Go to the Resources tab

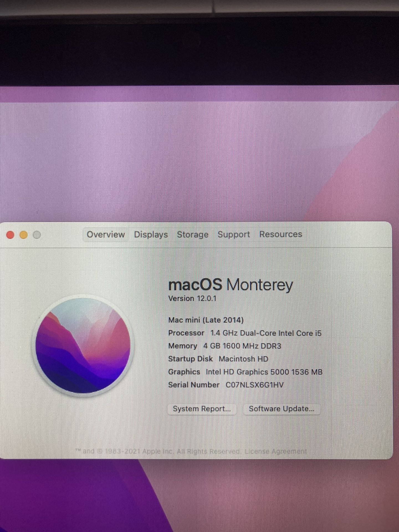(280, 234)
